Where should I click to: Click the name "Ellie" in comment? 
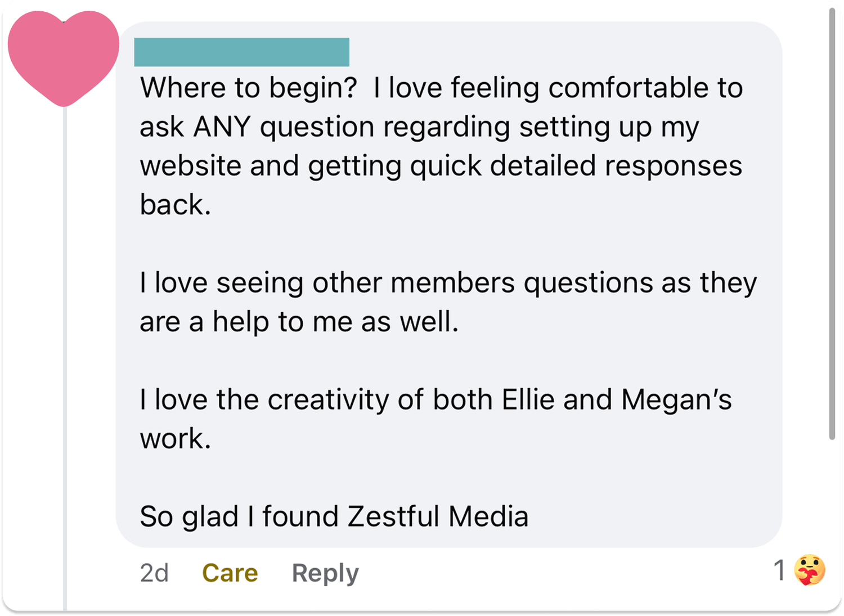(528, 400)
